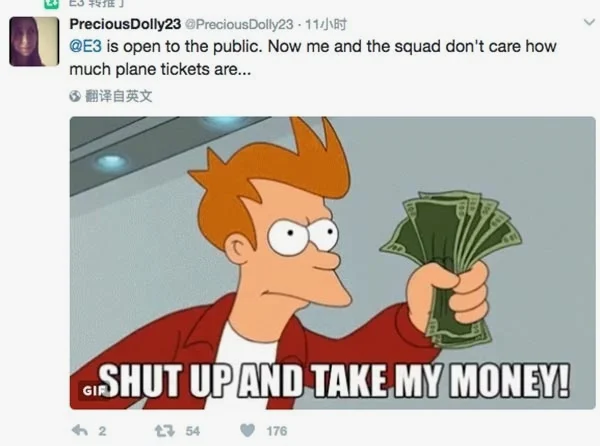
Task: Open the 11小时 timestamp permalink
Action: tap(325, 24)
